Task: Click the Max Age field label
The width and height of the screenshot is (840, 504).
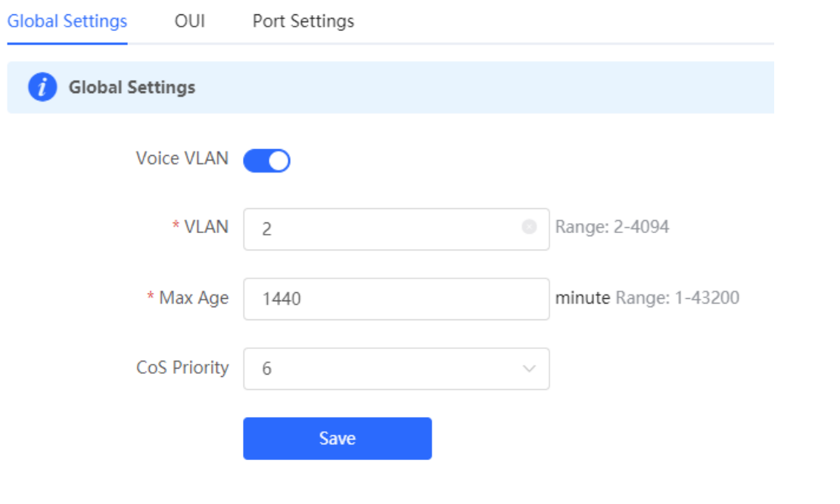Action: (x=194, y=298)
